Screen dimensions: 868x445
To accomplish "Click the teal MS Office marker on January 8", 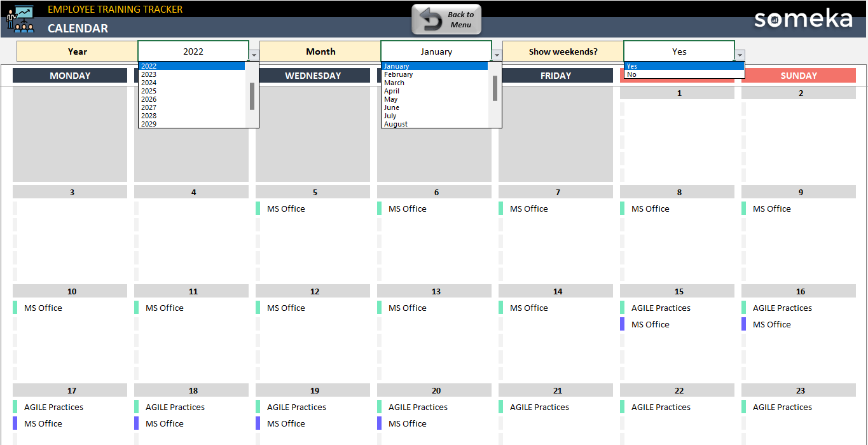I will (x=624, y=209).
